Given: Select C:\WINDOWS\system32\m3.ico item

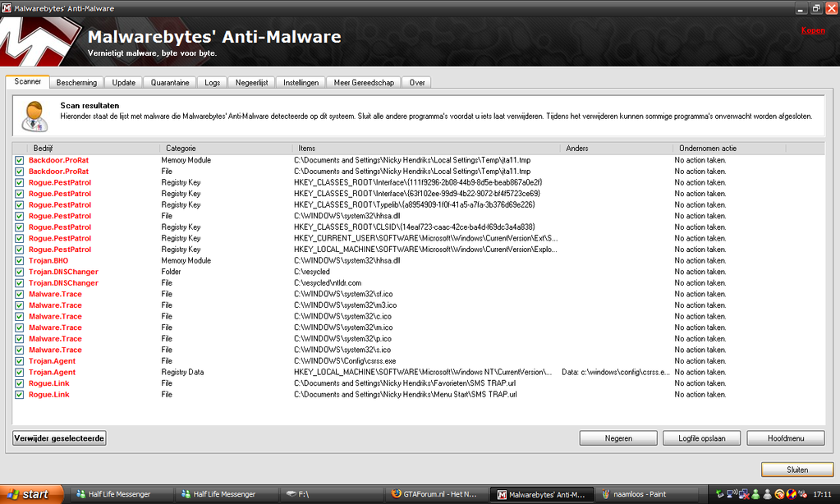Looking at the screenshot, I should pos(345,305).
